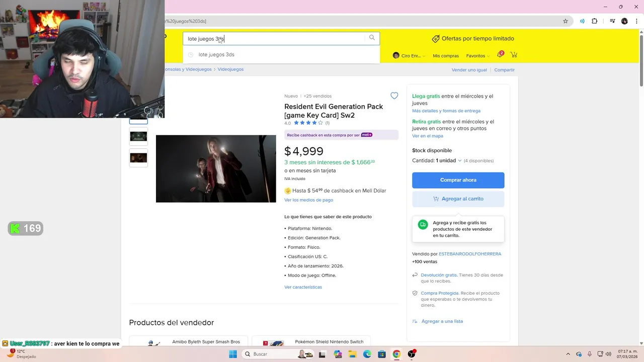Viewport: 644px width, 362px height.
Task: Open OBS Studio from the taskbar
Action: point(412,354)
